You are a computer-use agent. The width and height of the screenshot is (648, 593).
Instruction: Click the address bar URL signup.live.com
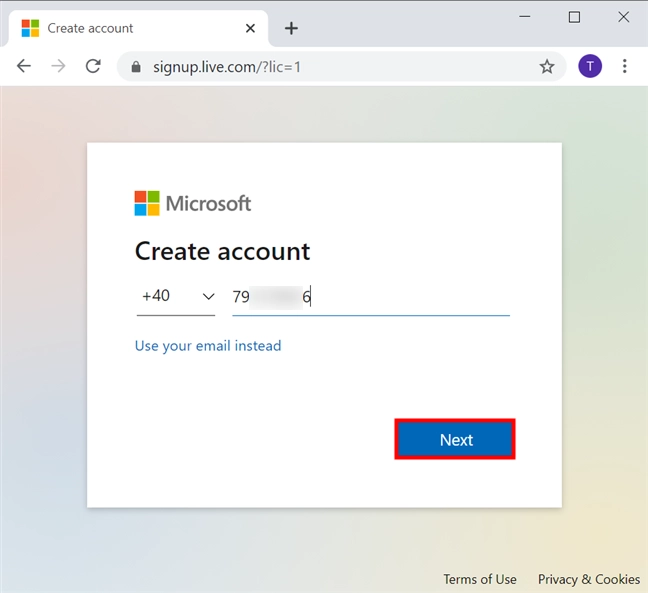[226, 67]
